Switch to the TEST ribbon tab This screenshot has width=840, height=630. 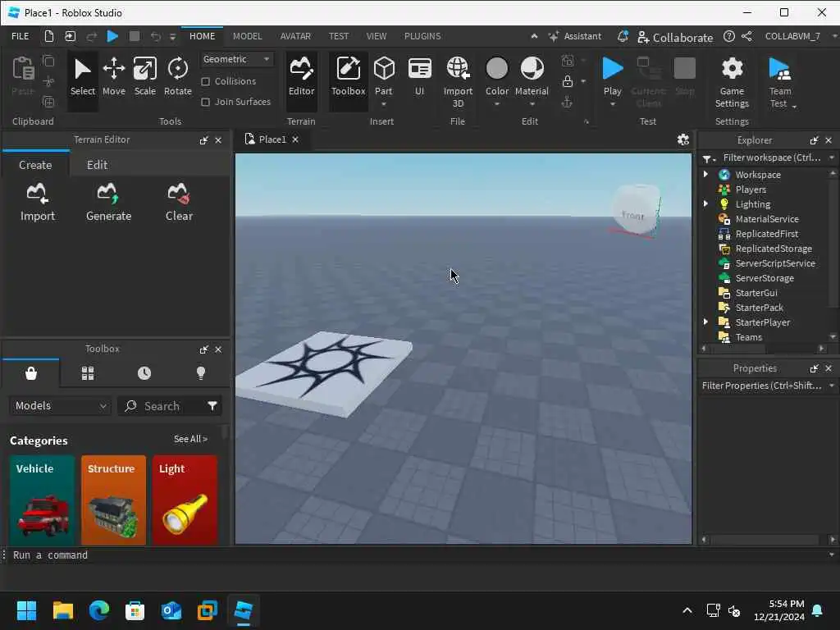[x=339, y=36]
